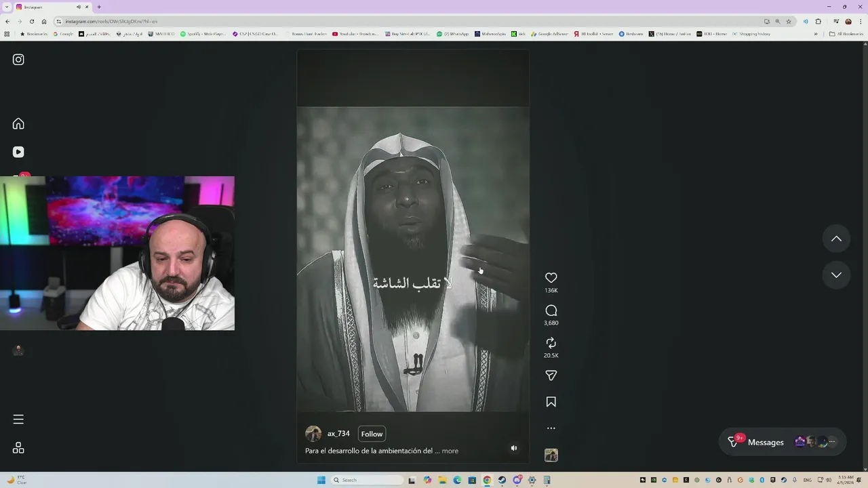Open the Chrome three-dot menu
The image size is (868, 488).
(861, 21)
